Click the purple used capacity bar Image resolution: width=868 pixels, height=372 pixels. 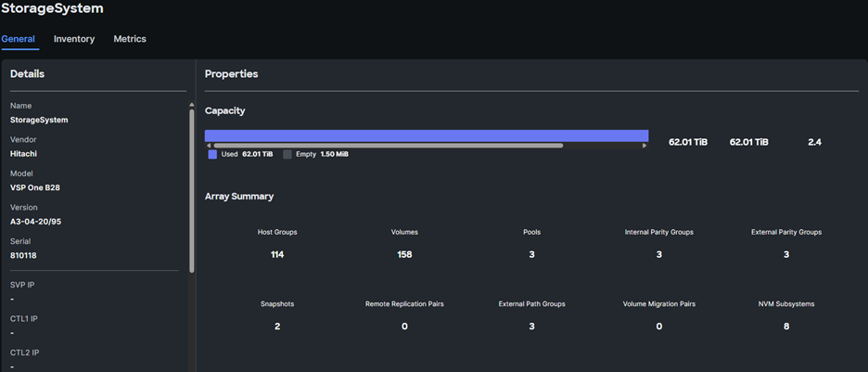point(426,135)
